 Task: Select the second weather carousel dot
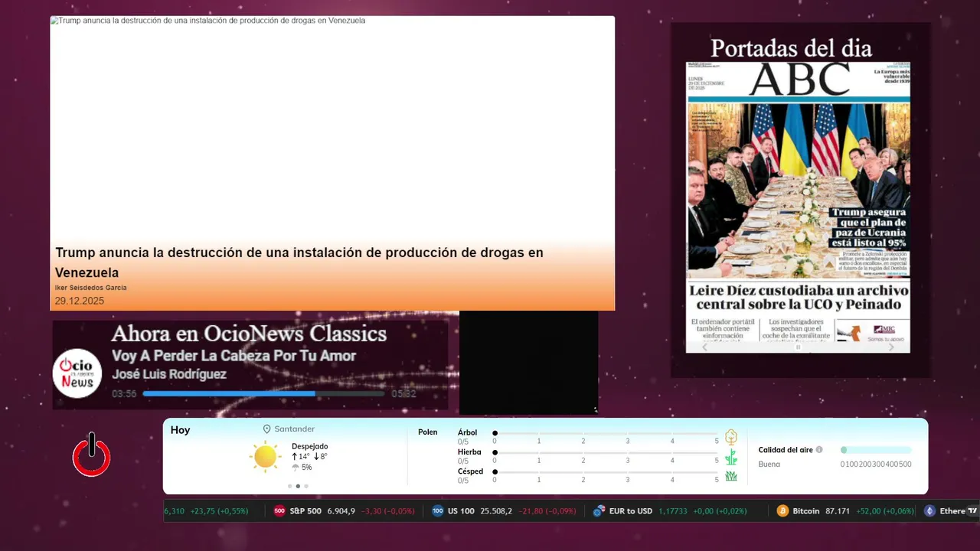(298, 486)
